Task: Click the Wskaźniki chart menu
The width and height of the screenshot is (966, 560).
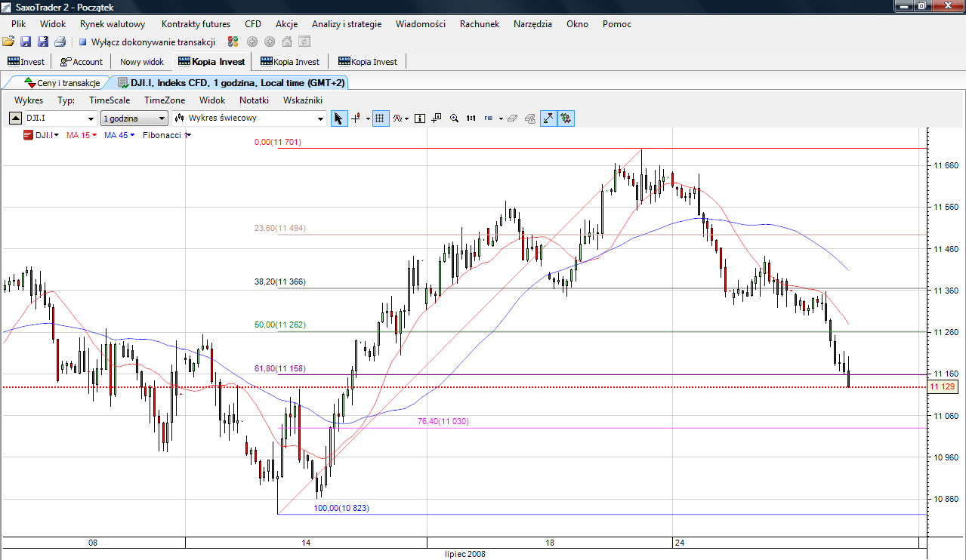Action: [x=302, y=100]
